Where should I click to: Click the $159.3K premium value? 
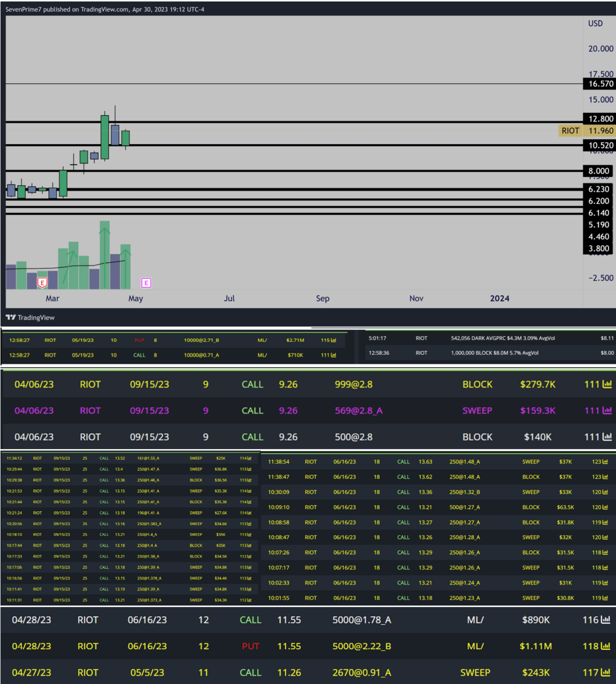click(x=537, y=410)
